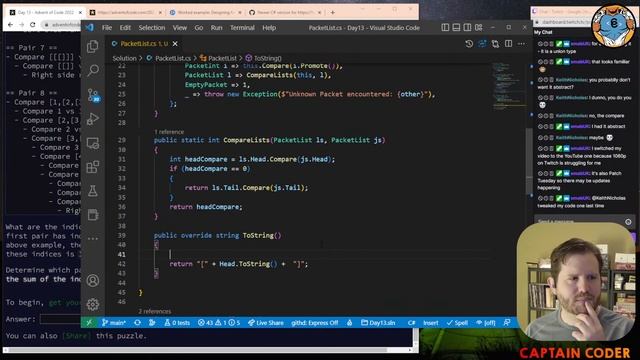Toggle the Spell checker status bar item
The height and width of the screenshot is (360, 640).
click(x=457, y=322)
